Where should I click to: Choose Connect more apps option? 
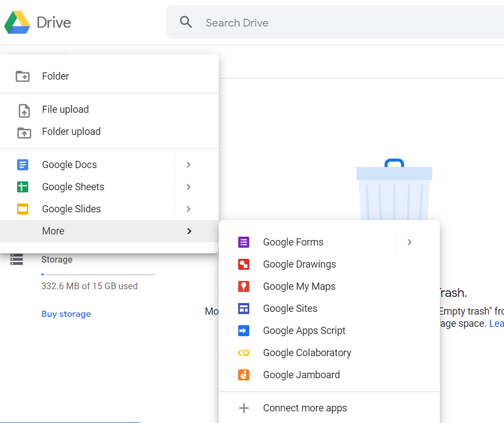click(329, 408)
